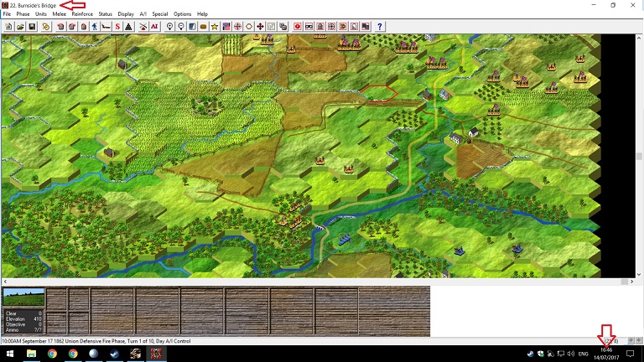Click the chain link toolbar icon

click(46, 27)
